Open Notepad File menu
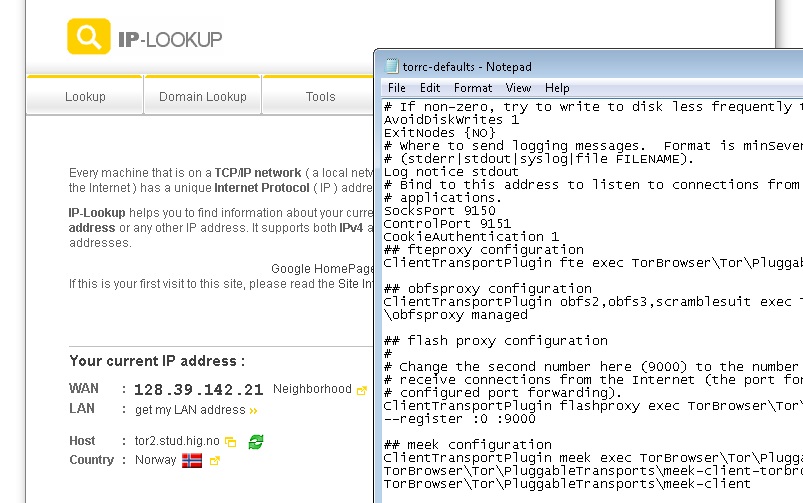The width and height of the screenshot is (803, 503). (396, 88)
